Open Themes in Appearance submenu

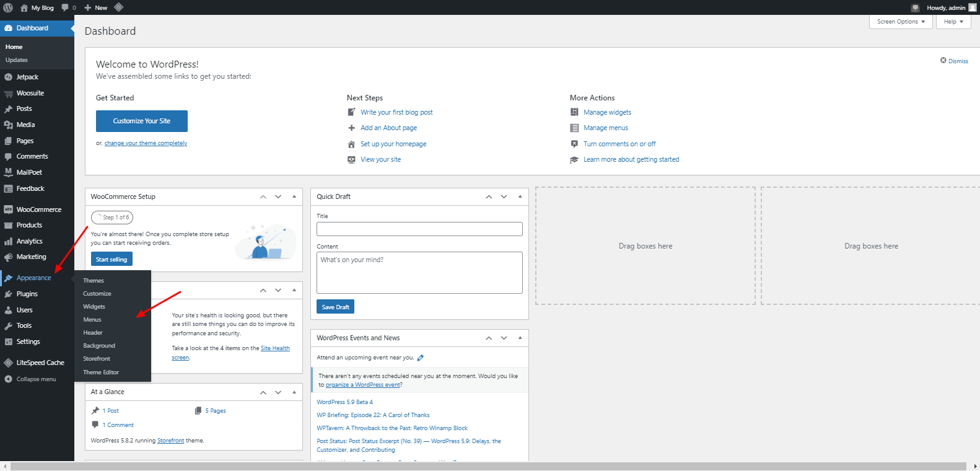94,281
